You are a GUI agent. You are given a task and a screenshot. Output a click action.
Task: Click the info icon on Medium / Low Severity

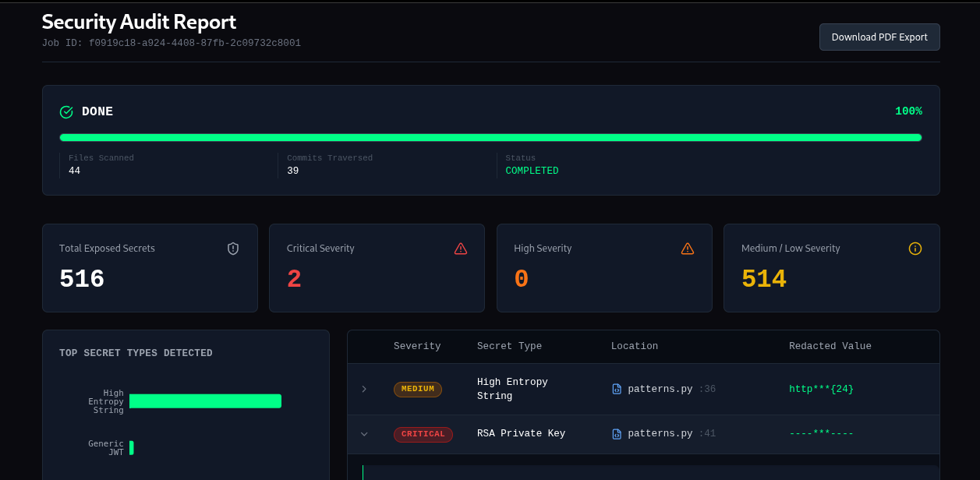click(915, 249)
